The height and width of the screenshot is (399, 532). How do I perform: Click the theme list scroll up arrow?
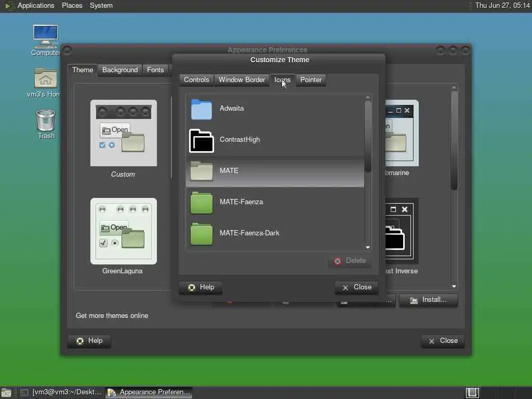[x=454, y=87]
